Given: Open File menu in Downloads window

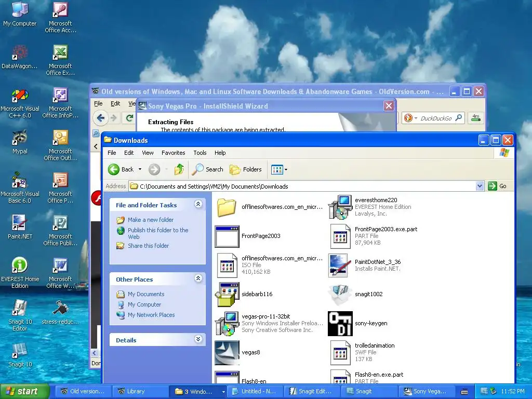Looking at the screenshot, I should 112,153.
